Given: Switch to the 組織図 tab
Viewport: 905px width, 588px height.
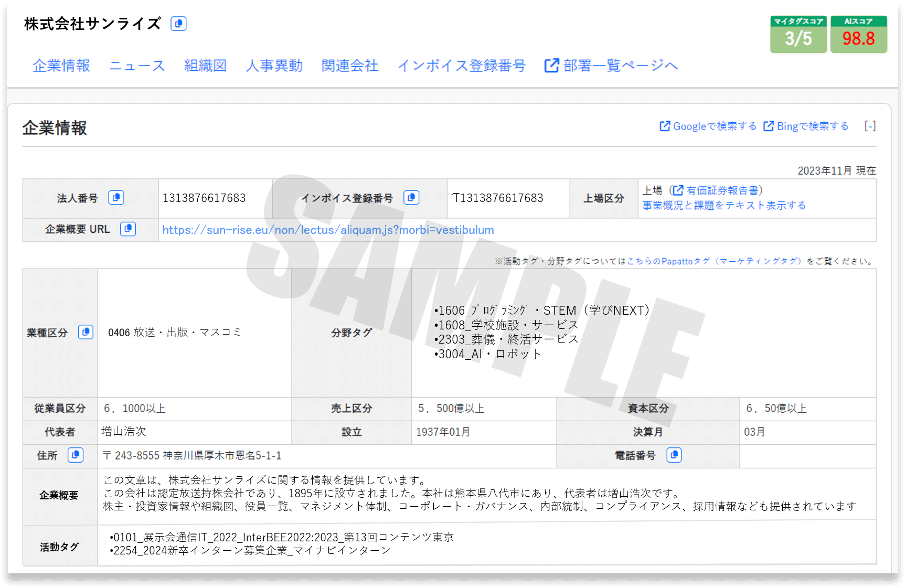Looking at the screenshot, I should pyautogui.click(x=206, y=66).
